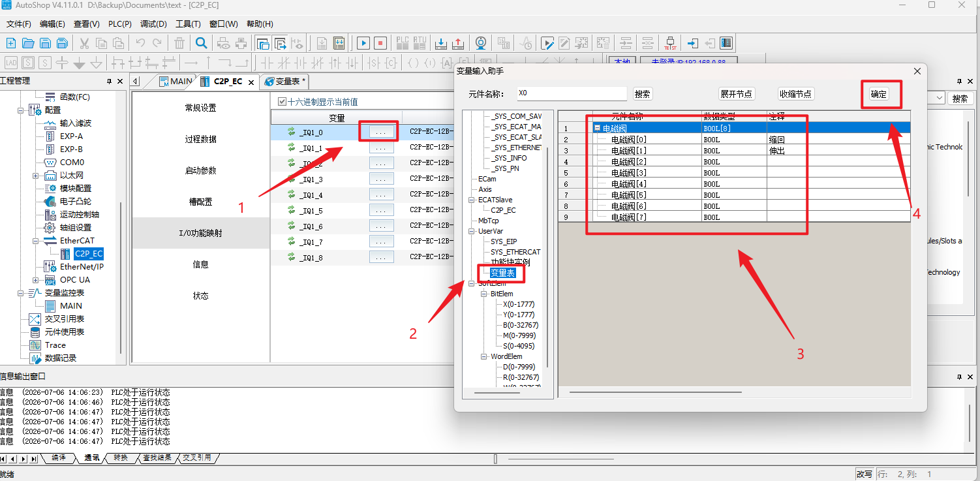Click the Save toolbar icon
Viewport: 980px width, 481px height.
pos(45,44)
